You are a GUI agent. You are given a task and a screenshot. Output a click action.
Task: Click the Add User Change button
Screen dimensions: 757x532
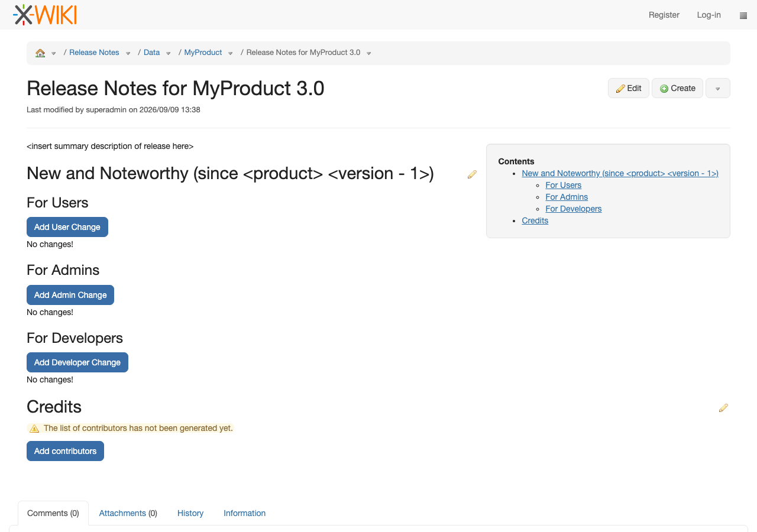tap(67, 227)
